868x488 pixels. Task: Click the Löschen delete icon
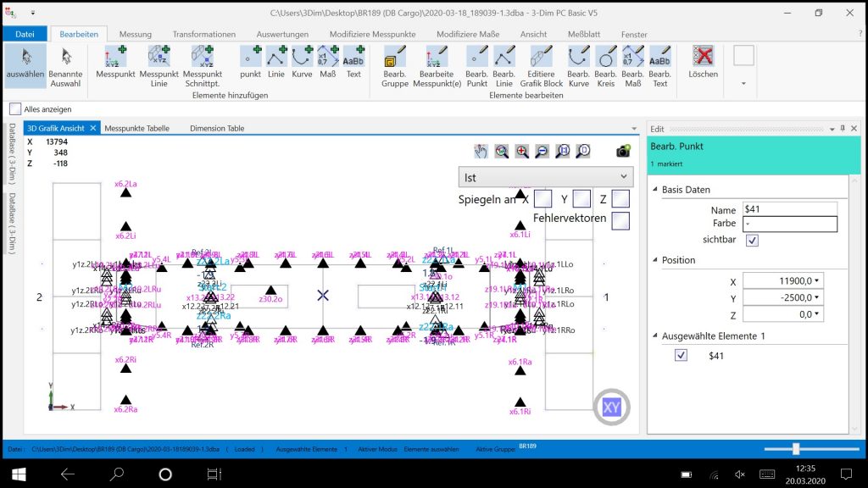[703, 64]
